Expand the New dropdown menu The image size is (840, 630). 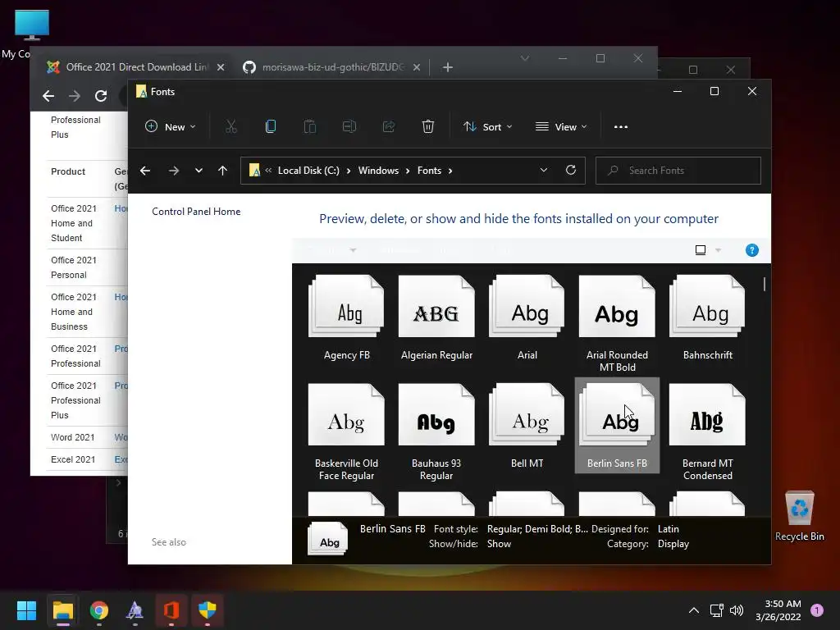tap(171, 127)
